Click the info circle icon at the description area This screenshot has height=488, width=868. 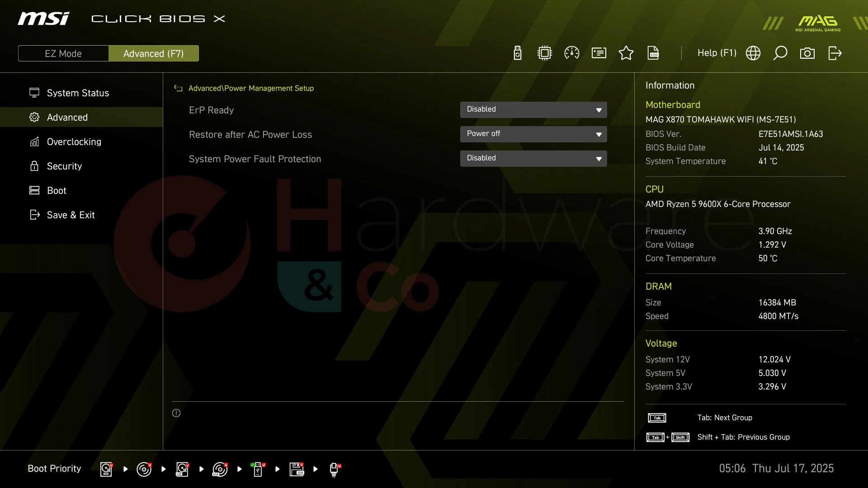pos(176,413)
